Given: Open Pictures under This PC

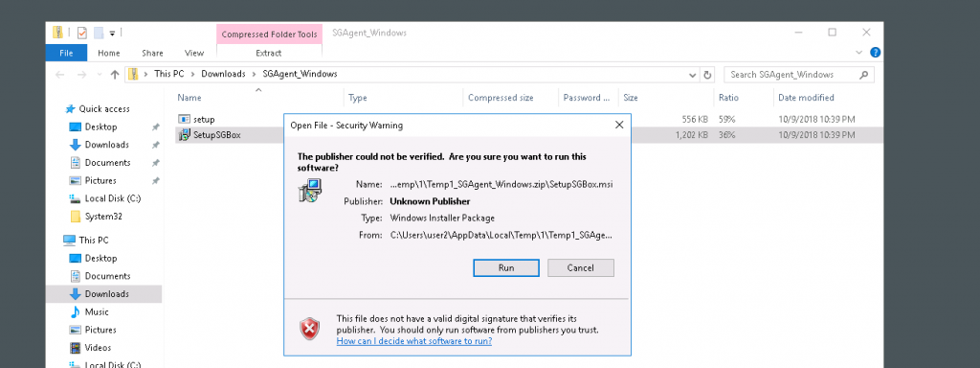Looking at the screenshot, I should 100,330.
